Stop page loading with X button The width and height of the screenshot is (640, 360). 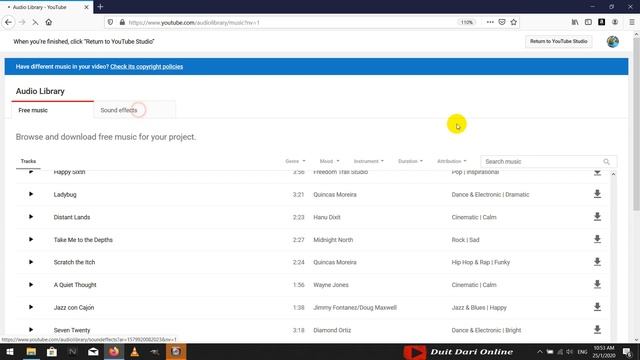click(x=35, y=22)
